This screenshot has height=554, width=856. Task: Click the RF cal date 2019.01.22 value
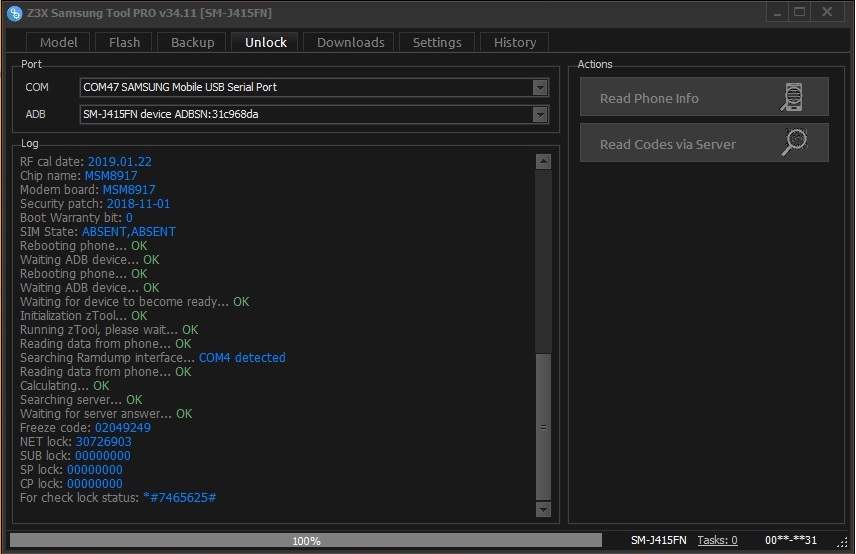[x=120, y=162]
